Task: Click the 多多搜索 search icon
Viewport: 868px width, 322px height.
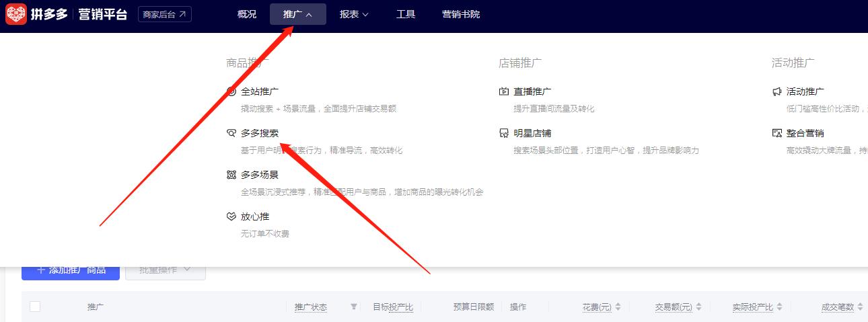Action: tap(231, 133)
